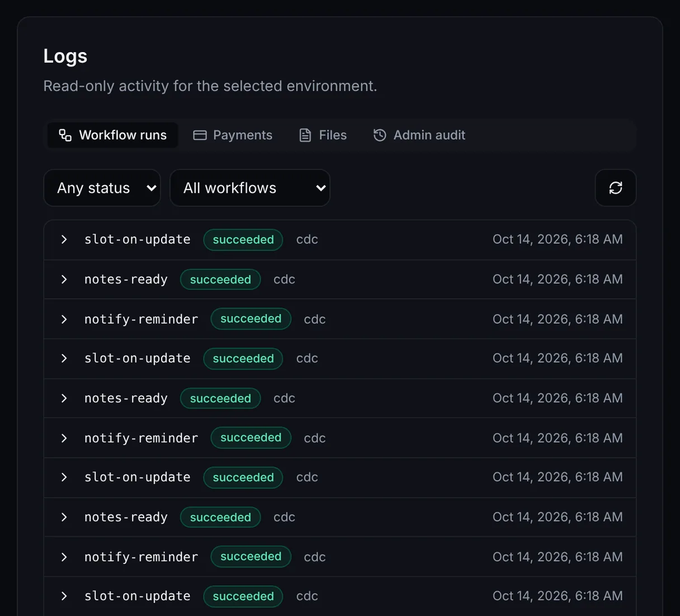680x616 pixels.
Task: Open the All workflows filter dropdown
Action: coord(250,188)
